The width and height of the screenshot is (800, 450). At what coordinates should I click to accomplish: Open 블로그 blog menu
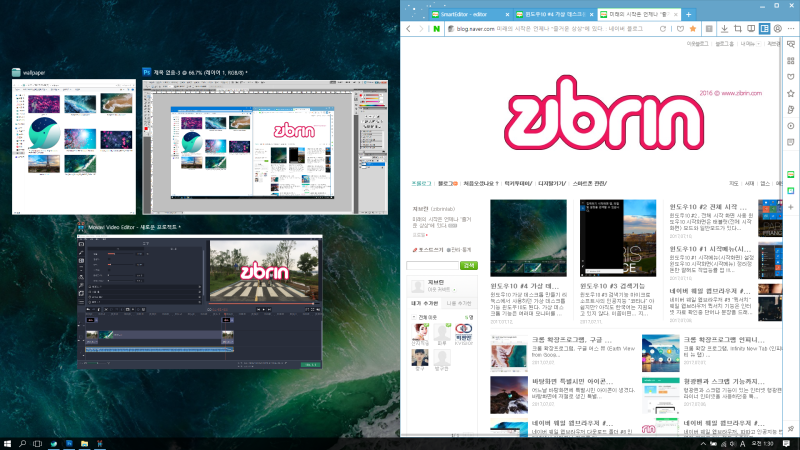click(x=446, y=184)
